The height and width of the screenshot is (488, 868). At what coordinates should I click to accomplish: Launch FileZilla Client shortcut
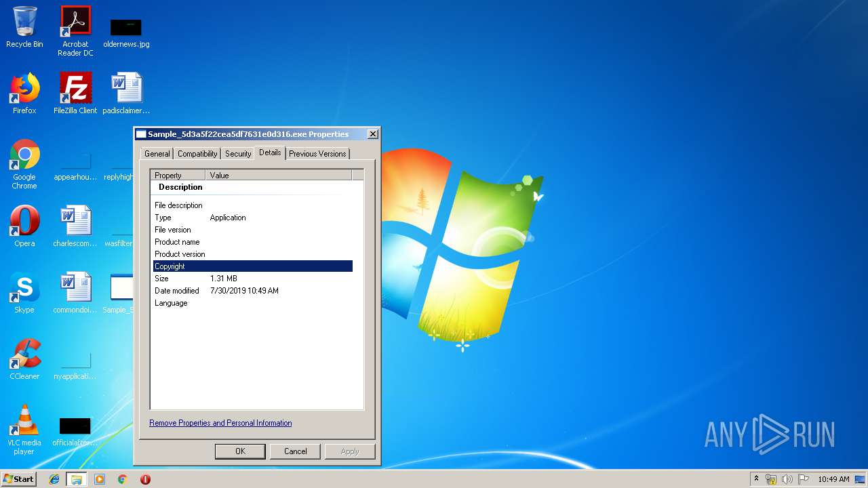point(75,94)
